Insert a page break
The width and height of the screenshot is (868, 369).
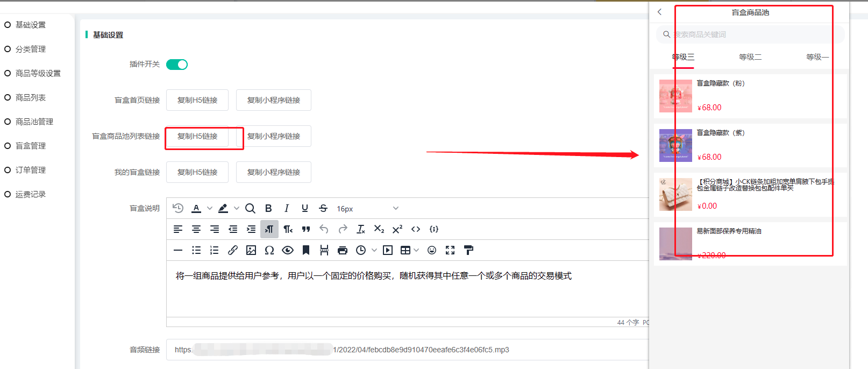click(324, 250)
